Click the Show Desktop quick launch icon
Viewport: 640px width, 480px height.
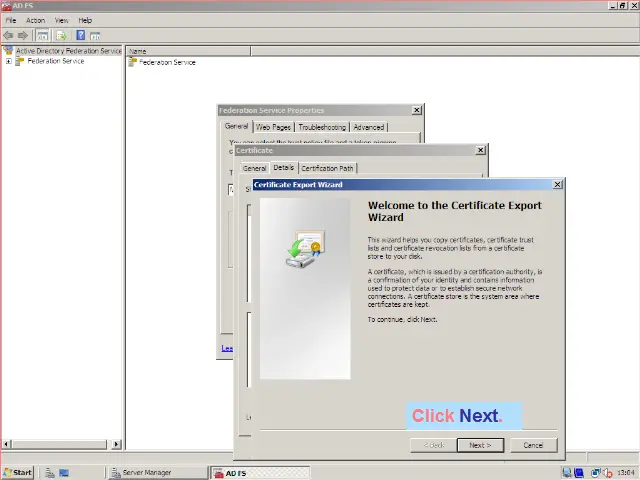[x=64, y=473]
